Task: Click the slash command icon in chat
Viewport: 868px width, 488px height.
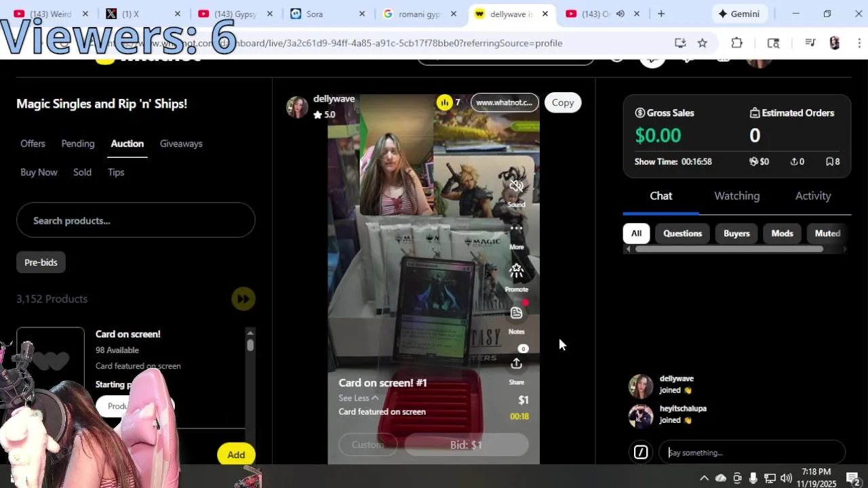Action: (x=641, y=452)
